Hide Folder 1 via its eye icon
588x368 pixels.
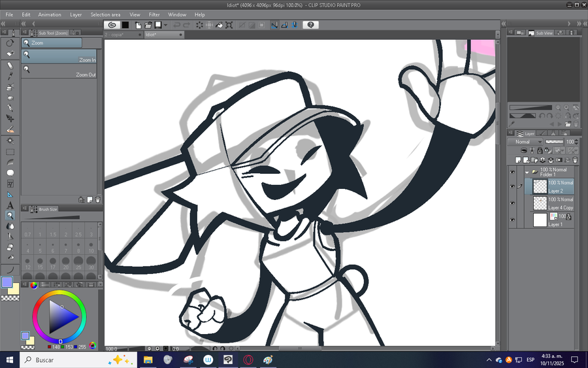512,172
